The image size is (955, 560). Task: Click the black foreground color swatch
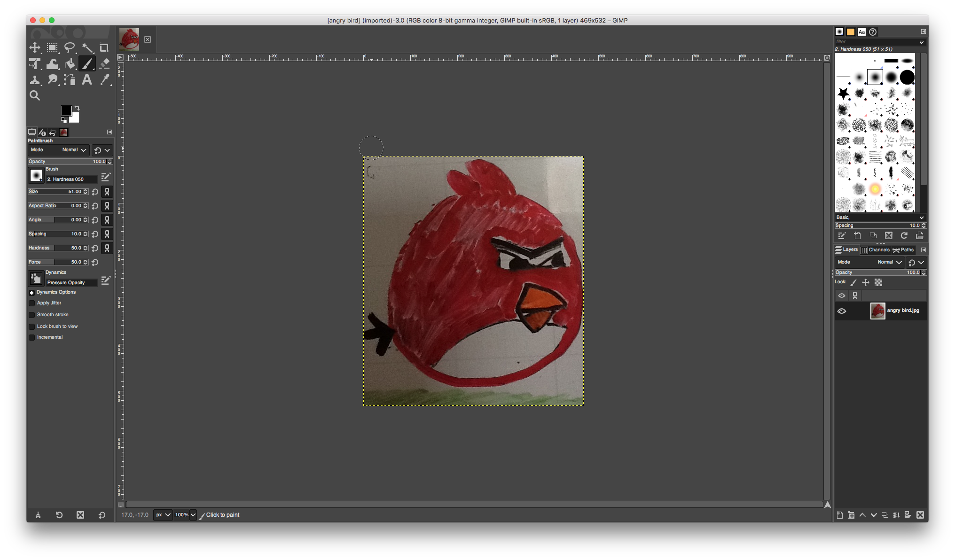pos(66,111)
